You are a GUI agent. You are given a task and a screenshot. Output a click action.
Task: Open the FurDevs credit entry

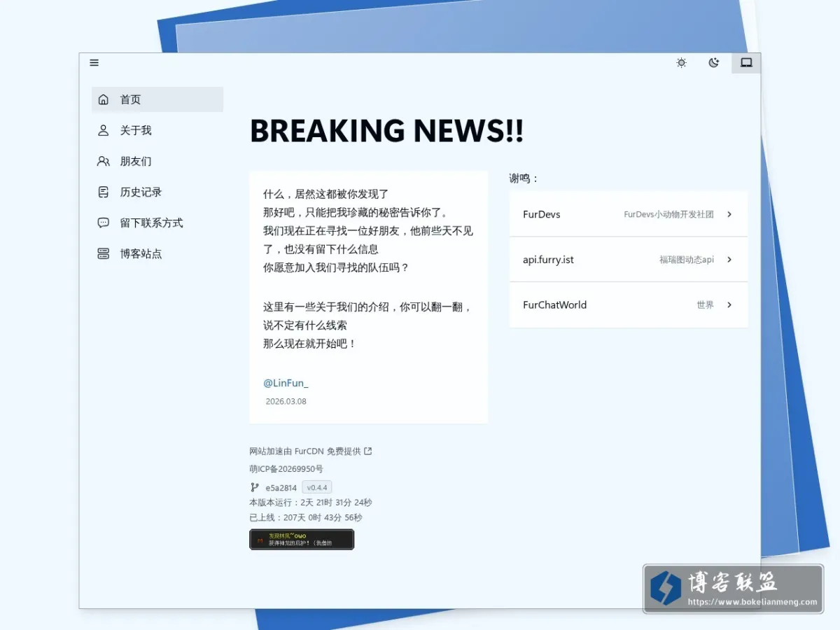(629, 214)
